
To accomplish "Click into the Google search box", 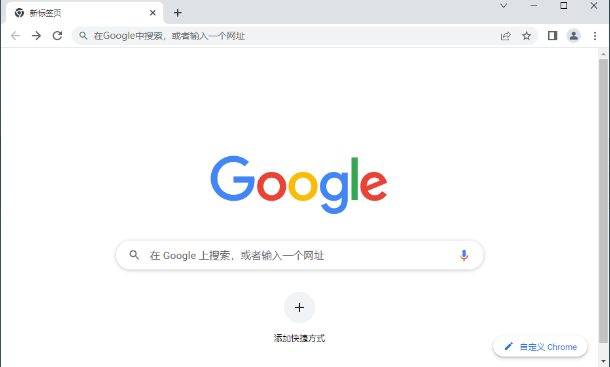I will [300, 255].
